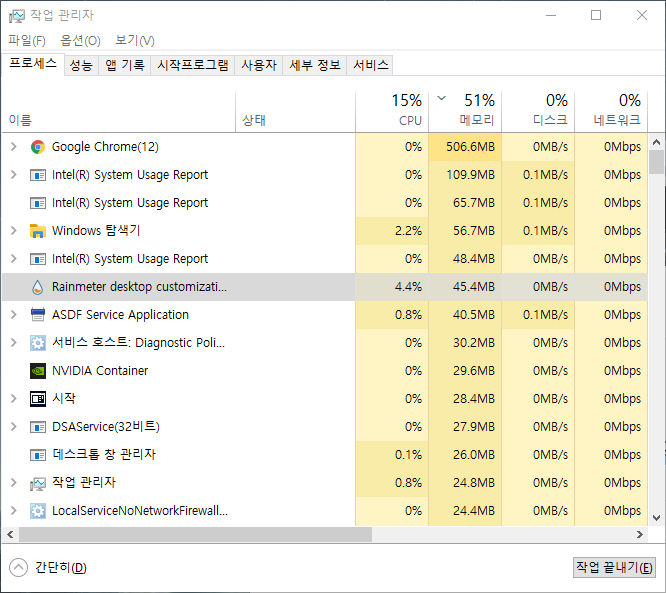Sort by the 15% CPU column header
Screen dimensions: 666x593
392,112
